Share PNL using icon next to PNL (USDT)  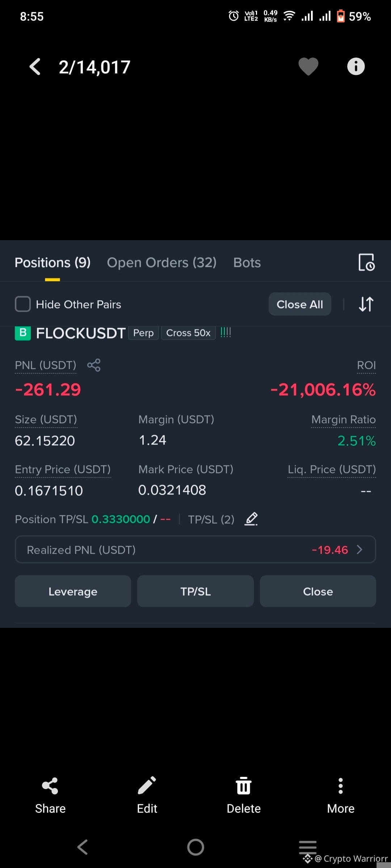[94, 365]
